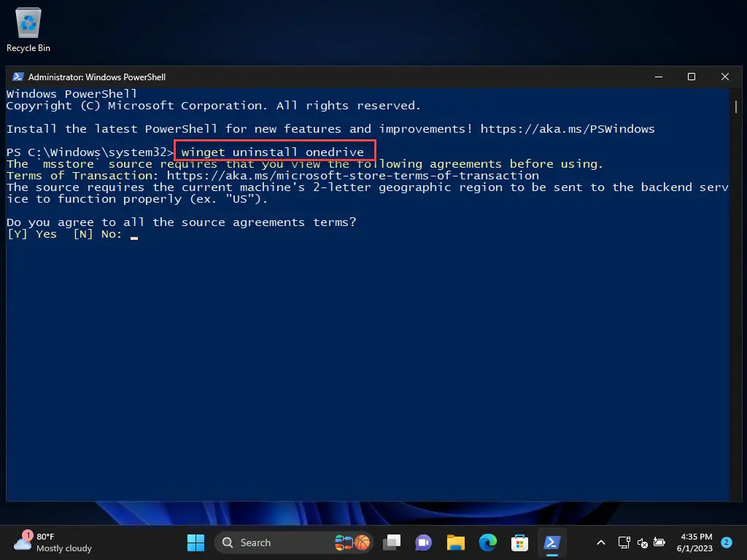Launch the Chat (Teams) taskbar icon
This screenshot has width=747, height=560.
click(x=423, y=542)
